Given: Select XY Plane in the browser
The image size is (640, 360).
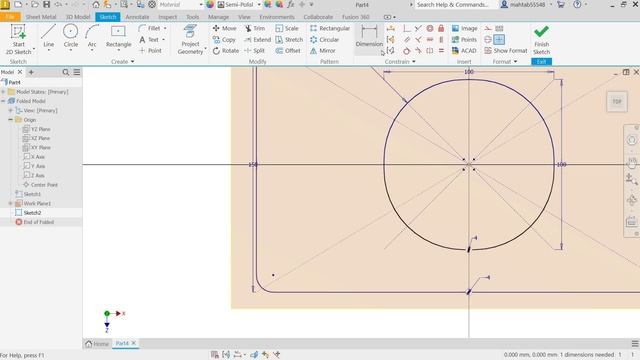Looking at the screenshot, I should tap(40, 147).
